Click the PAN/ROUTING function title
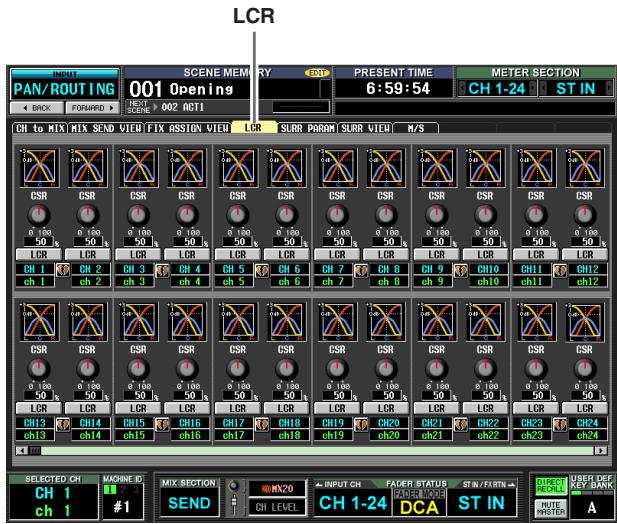Screen dimensions: 617x524 tap(65, 89)
